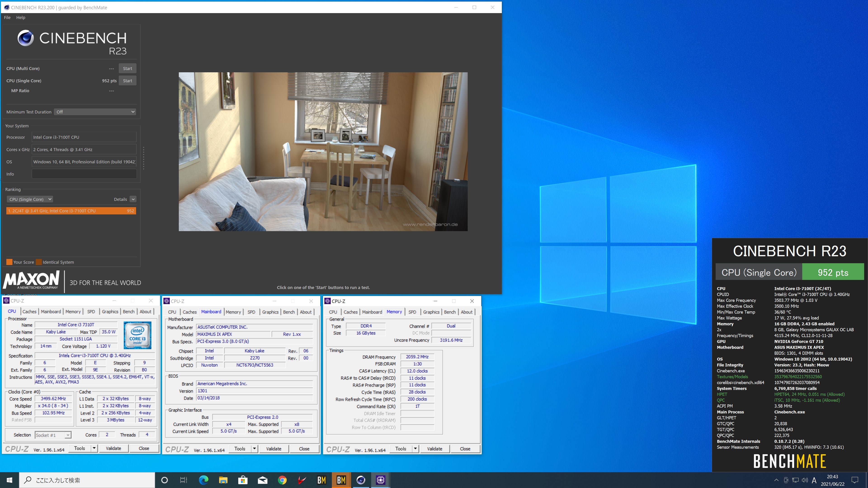Click the Identical System legend swatch
The height and width of the screenshot is (488, 868).
pos(39,262)
